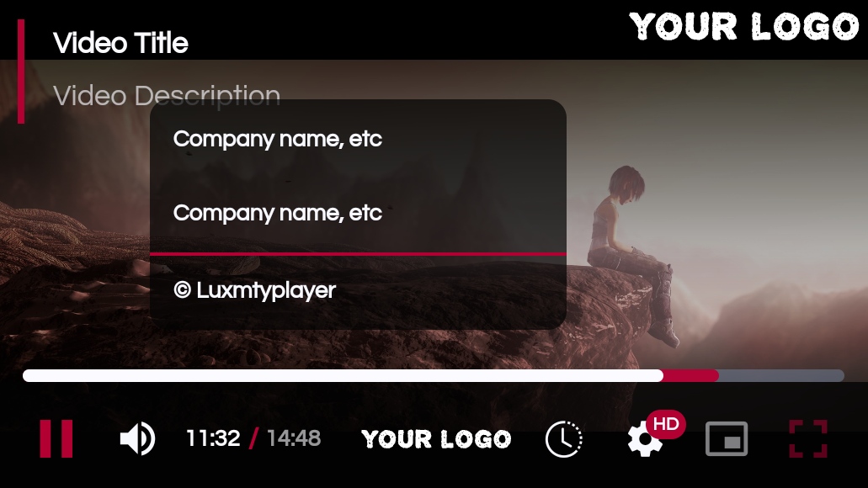Screen dimensions: 868x488
Task: Click the Video Title text
Action: click(120, 43)
